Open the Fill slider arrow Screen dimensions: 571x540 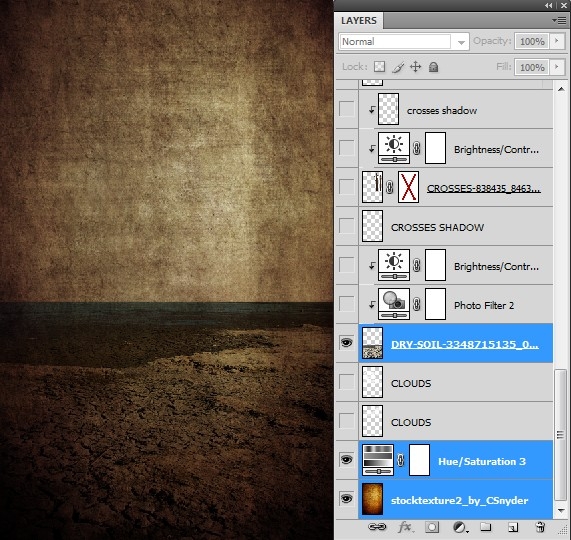point(557,67)
